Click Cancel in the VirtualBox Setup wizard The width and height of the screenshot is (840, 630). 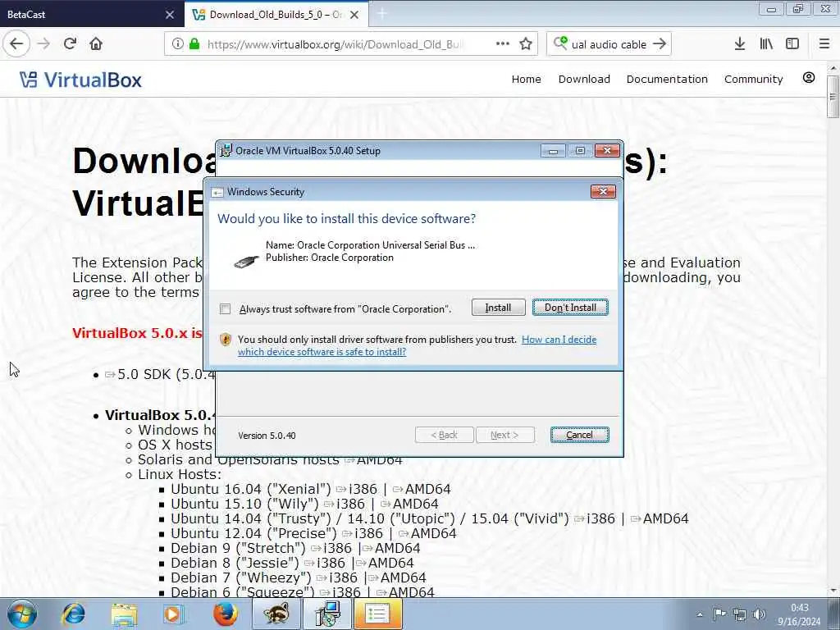point(580,435)
